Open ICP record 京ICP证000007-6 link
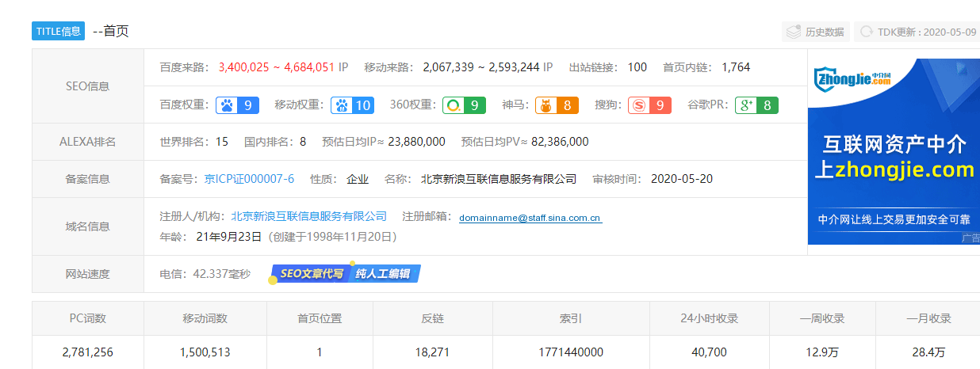This screenshot has height=369, width=980. (x=249, y=179)
